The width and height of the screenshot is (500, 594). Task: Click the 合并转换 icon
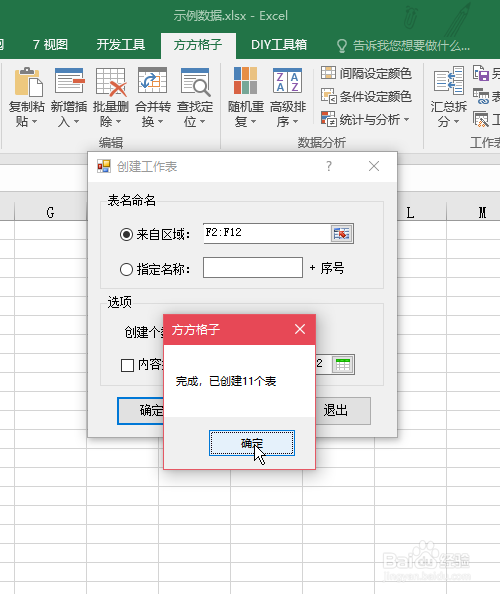(152, 80)
